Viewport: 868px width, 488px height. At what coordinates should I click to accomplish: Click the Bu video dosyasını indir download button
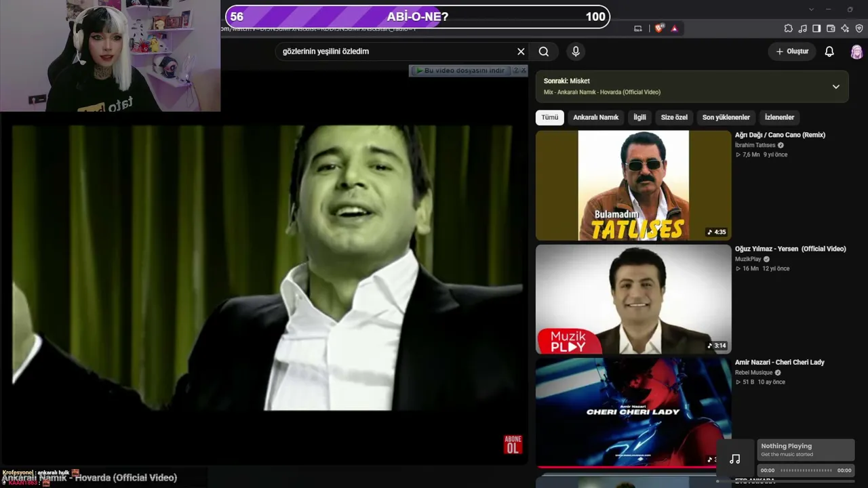pyautogui.click(x=460, y=70)
